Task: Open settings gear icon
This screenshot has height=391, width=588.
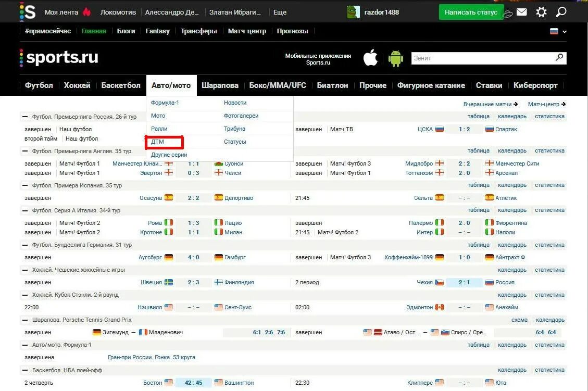Action: [x=541, y=12]
